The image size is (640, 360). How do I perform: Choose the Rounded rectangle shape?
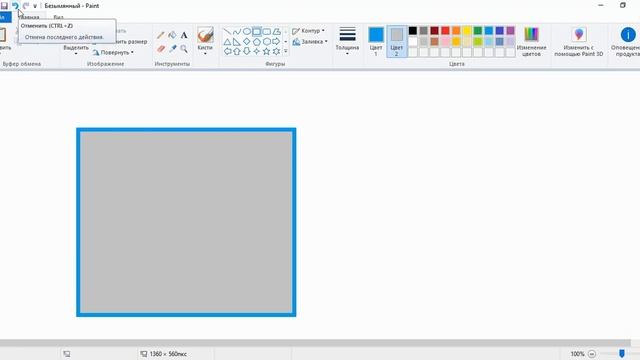click(267, 31)
